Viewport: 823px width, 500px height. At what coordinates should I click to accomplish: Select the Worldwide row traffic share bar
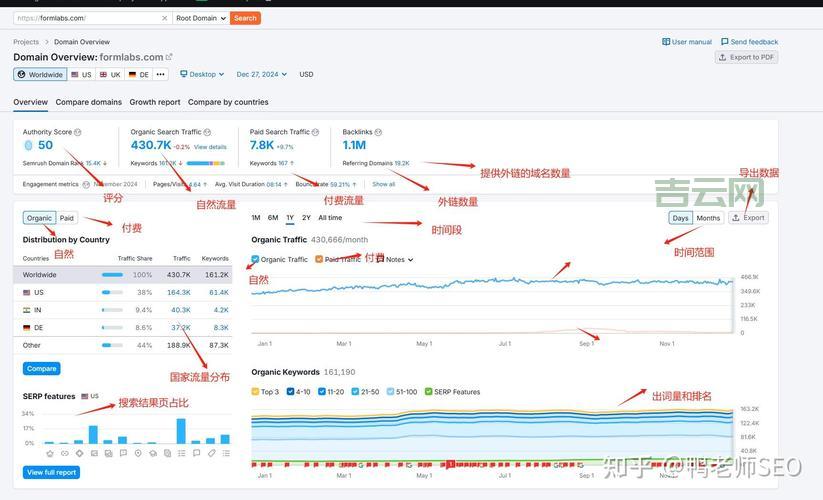point(112,274)
